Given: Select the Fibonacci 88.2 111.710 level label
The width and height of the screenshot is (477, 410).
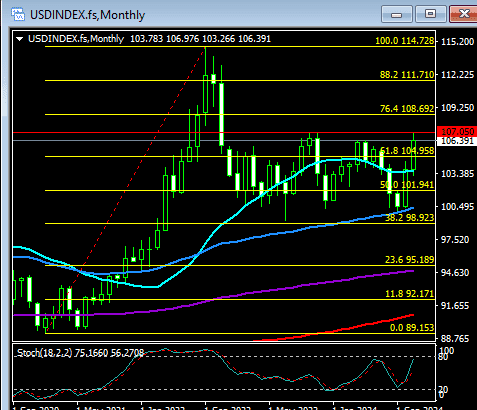Looking at the screenshot, I should 407,75.
